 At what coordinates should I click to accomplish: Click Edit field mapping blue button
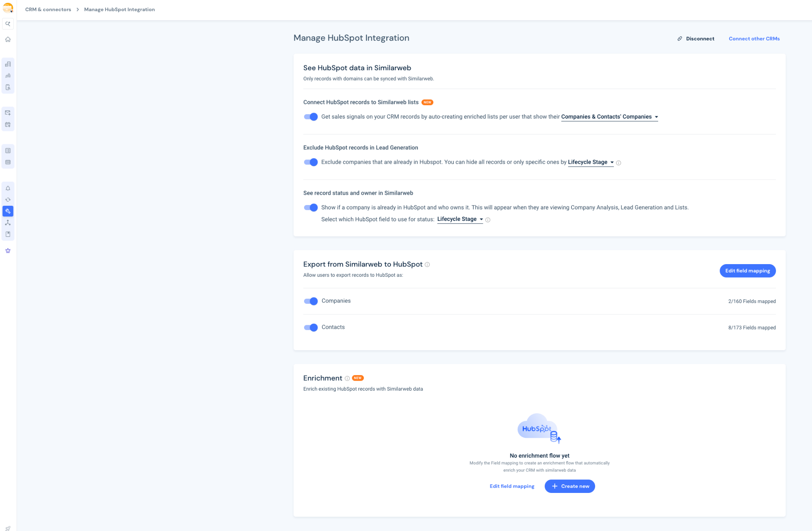[x=747, y=270]
